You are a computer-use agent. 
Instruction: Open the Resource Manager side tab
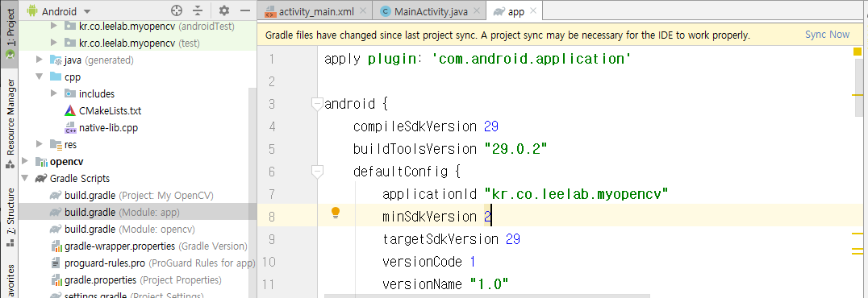click(10, 124)
